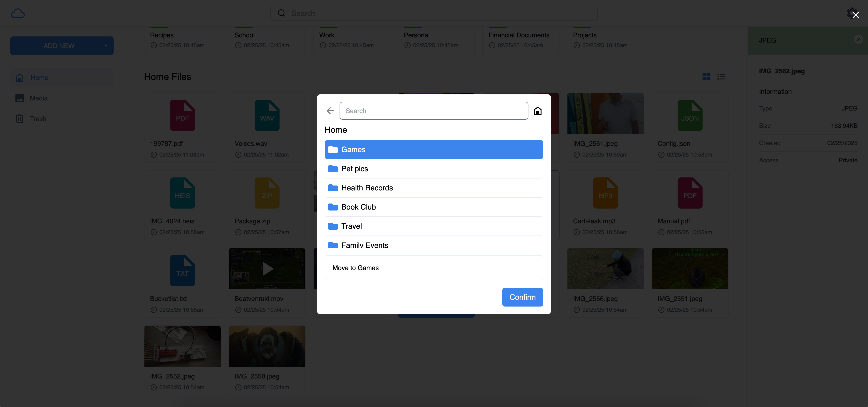
Task: Select the Health Records folder
Action: tap(434, 188)
